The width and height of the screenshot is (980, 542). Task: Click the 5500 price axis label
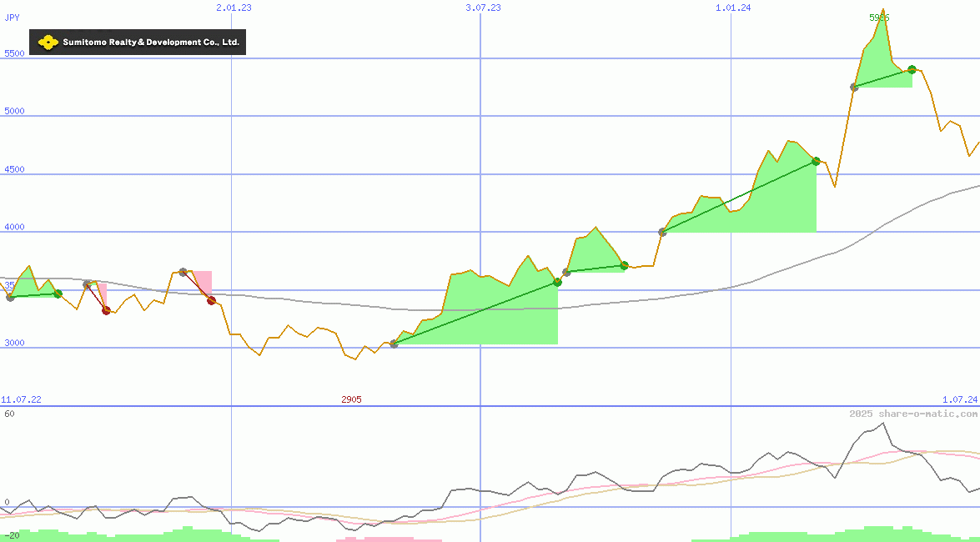14,53
